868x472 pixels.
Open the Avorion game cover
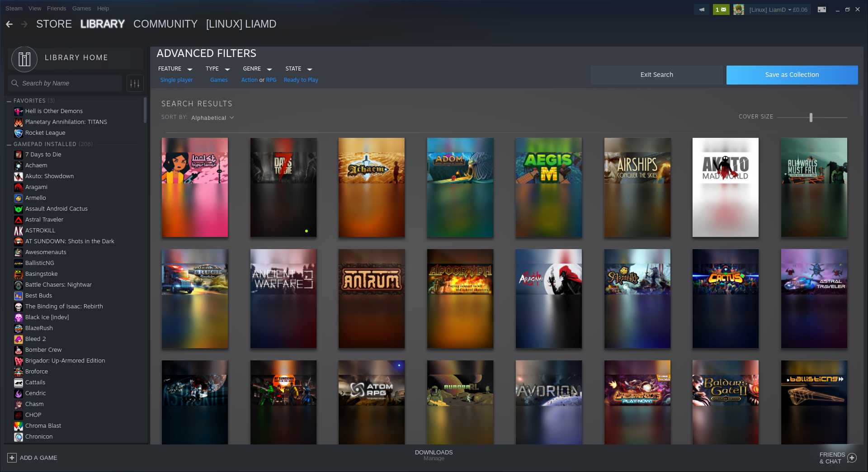tap(549, 402)
